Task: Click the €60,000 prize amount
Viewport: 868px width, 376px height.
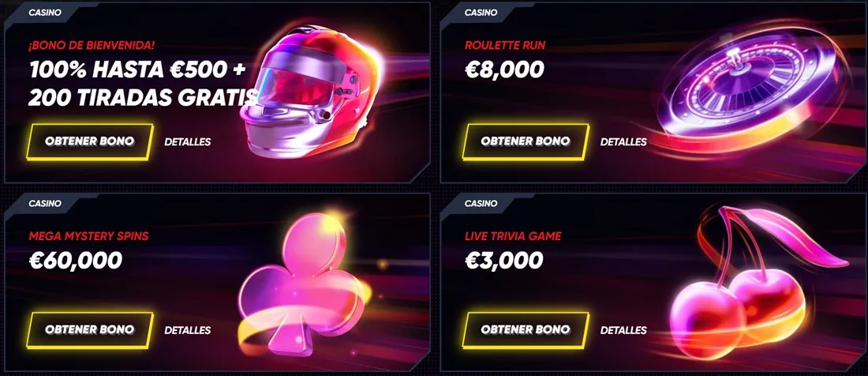Action: pos(75,260)
